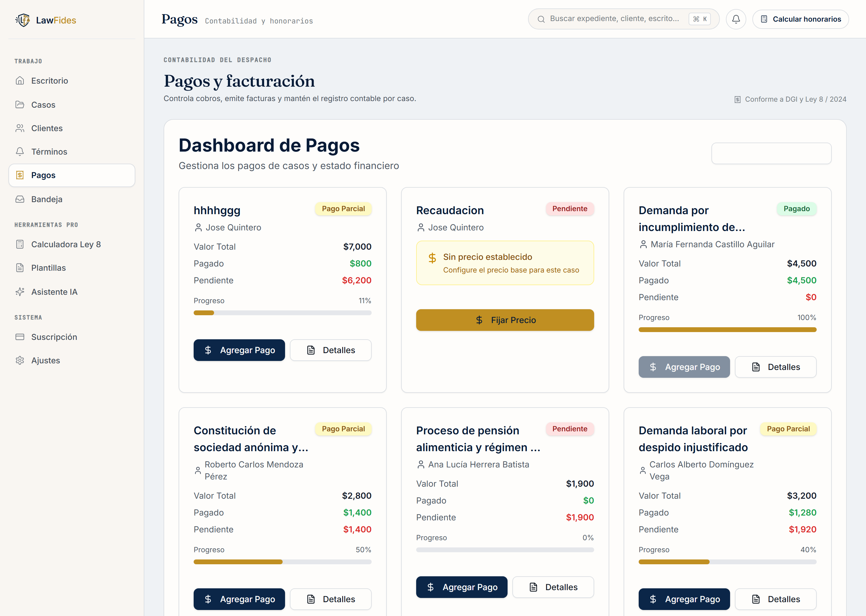This screenshot has height=616, width=866.
Task: Click the $6,200 pending amount
Action: pyautogui.click(x=357, y=280)
